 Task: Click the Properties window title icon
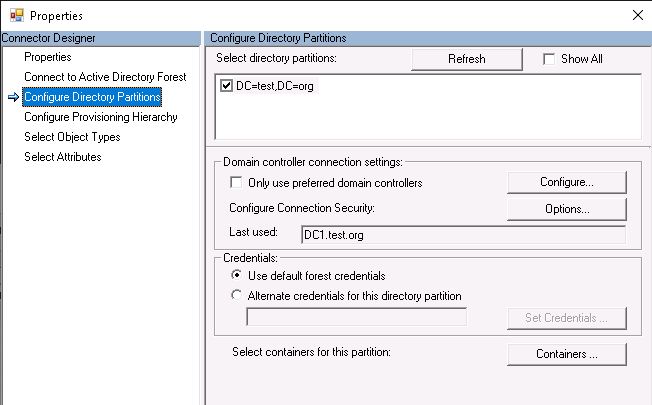point(17,15)
